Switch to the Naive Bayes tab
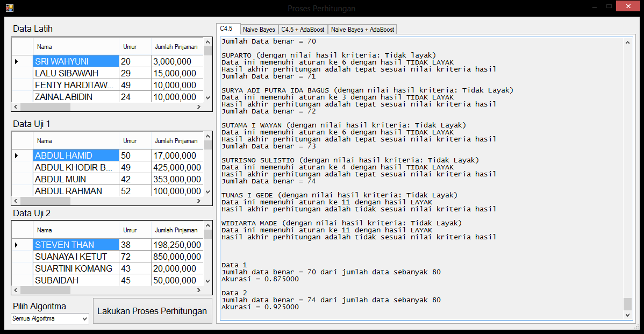 pyautogui.click(x=259, y=30)
